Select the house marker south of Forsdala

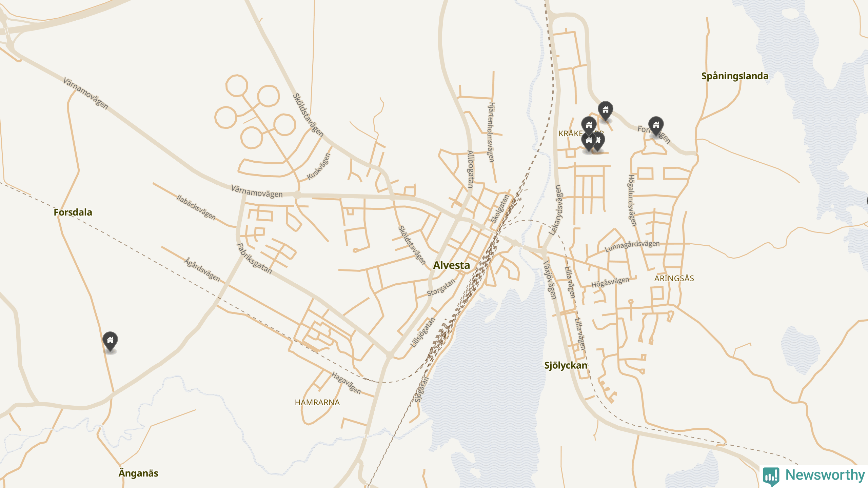pos(110,342)
